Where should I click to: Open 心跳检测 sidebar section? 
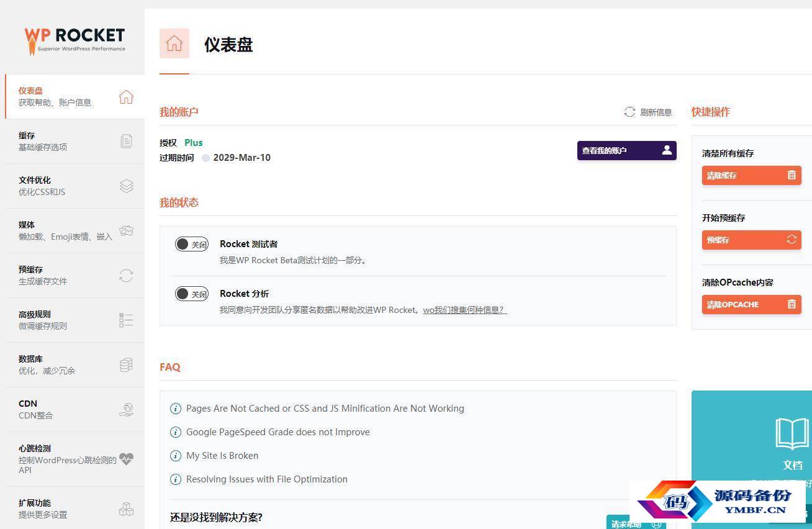tap(74, 459)
